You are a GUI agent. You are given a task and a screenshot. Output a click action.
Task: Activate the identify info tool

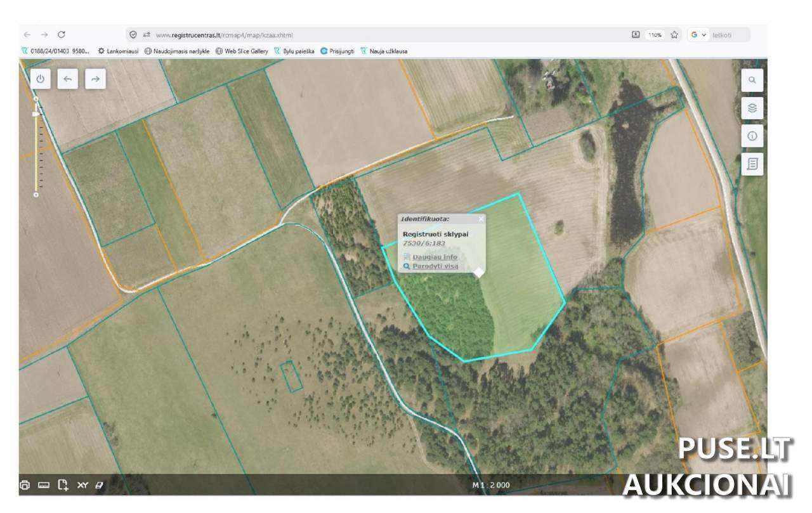752,136
